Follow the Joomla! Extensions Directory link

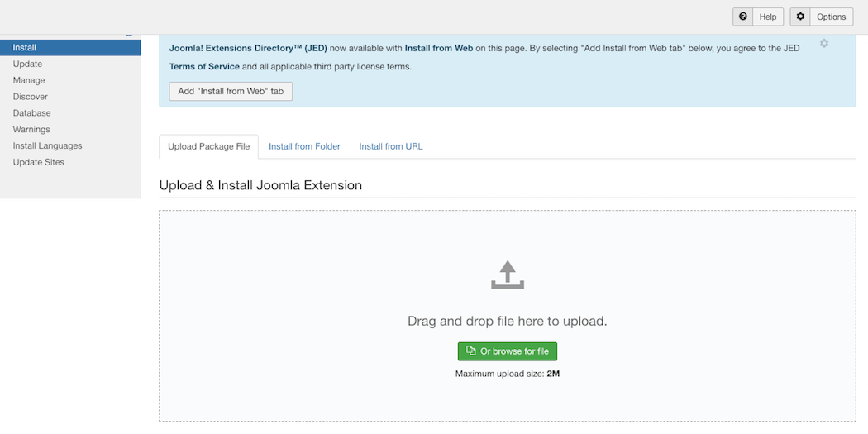pyautogui.click(x=247, y=48)
